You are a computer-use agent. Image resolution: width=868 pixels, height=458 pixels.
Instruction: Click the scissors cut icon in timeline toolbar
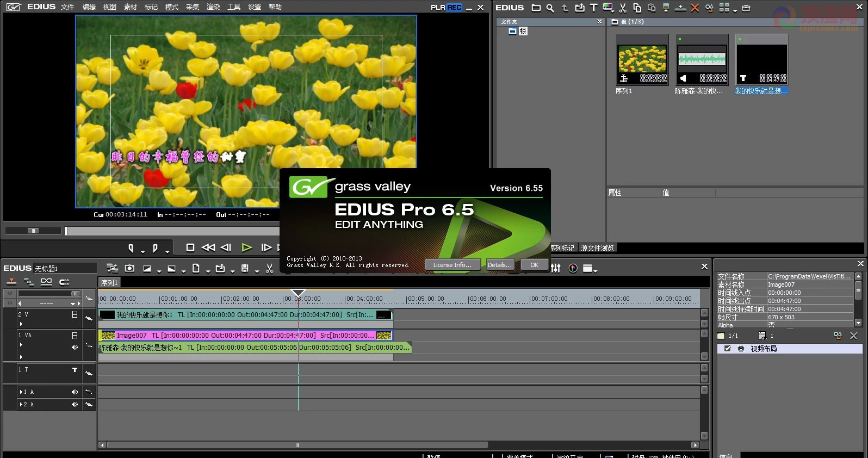(269, 268)
